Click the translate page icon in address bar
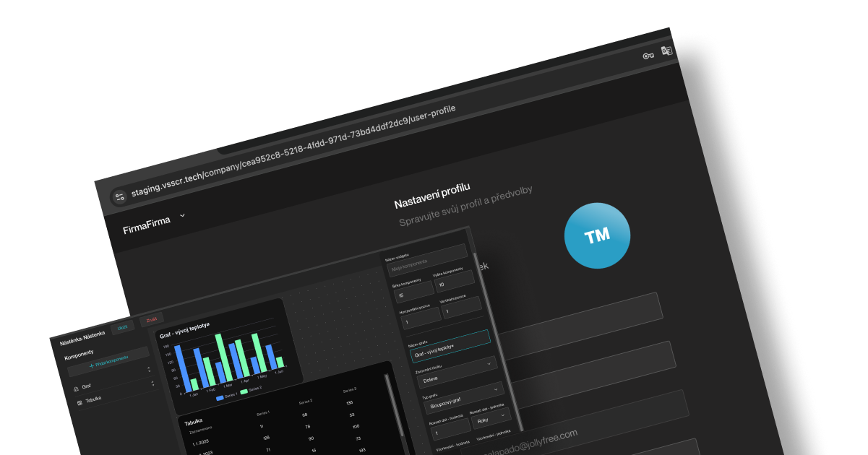This screenshot has width=868, height=455. click(667, 51)
